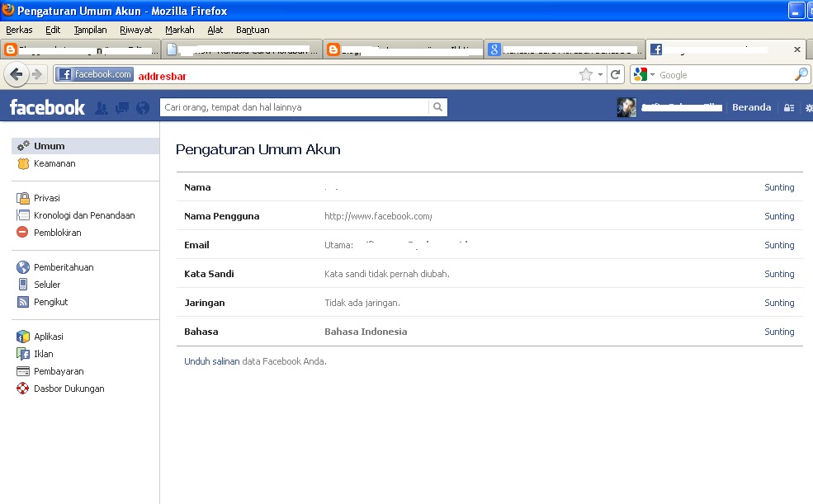Switch to the Google search tab
Screen dimensions: 813x504
(x=564, y=49)
